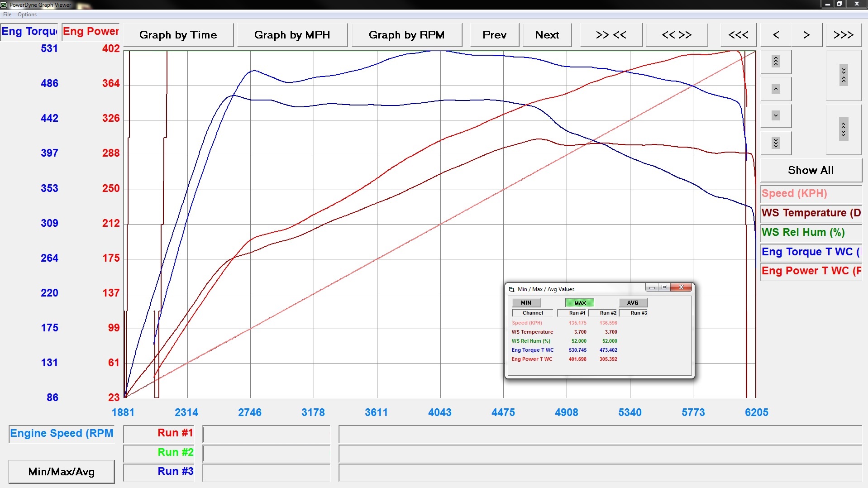The width and height of the screenshot is (868, 488).
Task: Click the upper right vertical zoom-in chevrons button
Action: point(844,75)
